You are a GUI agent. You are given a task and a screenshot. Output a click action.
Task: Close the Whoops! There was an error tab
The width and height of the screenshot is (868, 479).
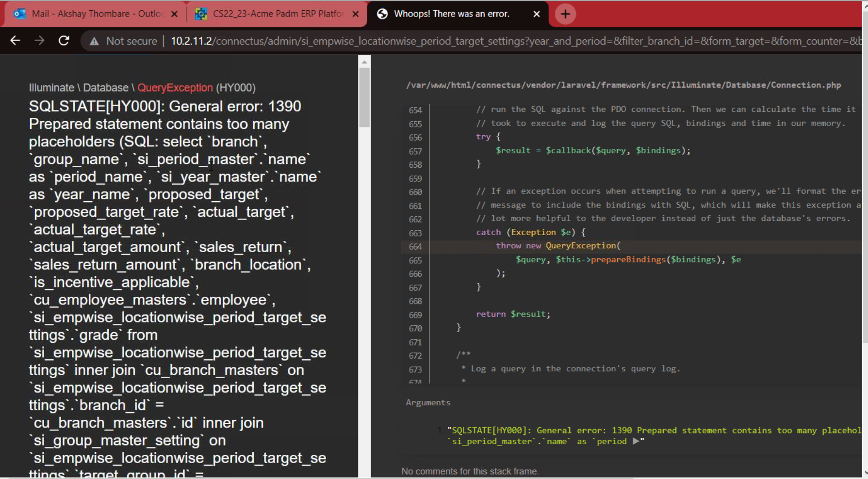point(537,14)
